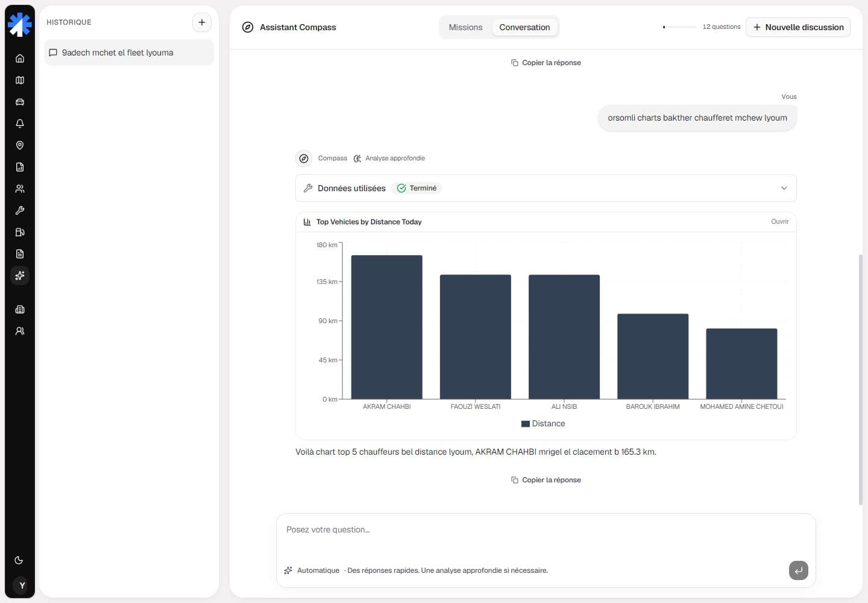Click the AKRAM CHAHBI bar in the chart
Screen dimensions: 868x603
pos(387,327)
